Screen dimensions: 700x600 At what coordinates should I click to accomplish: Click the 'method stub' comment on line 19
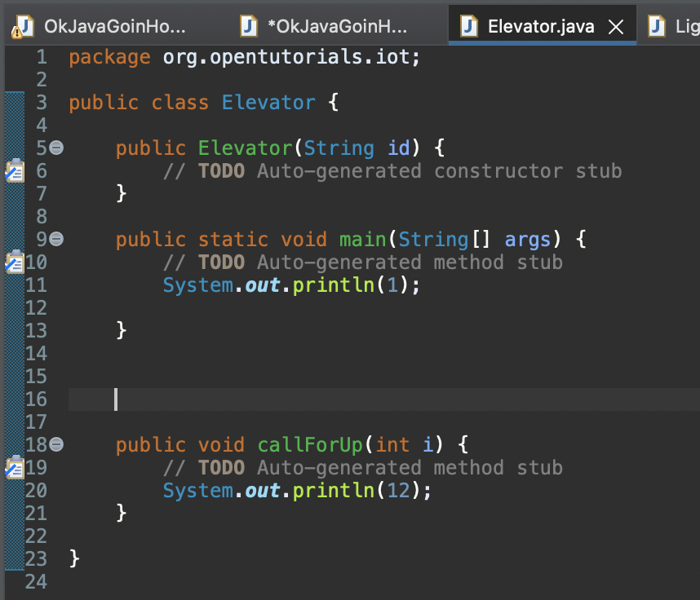pyautogui.click(x=498, y=468)
